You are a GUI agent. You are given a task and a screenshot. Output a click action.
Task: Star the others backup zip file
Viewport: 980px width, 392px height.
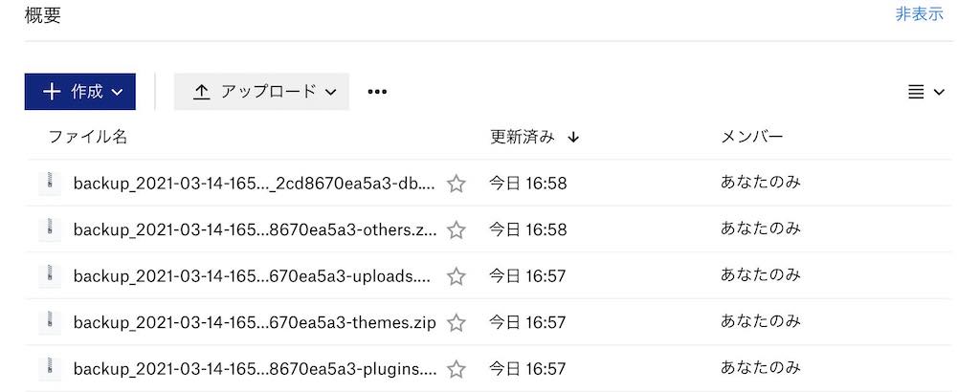457,229
